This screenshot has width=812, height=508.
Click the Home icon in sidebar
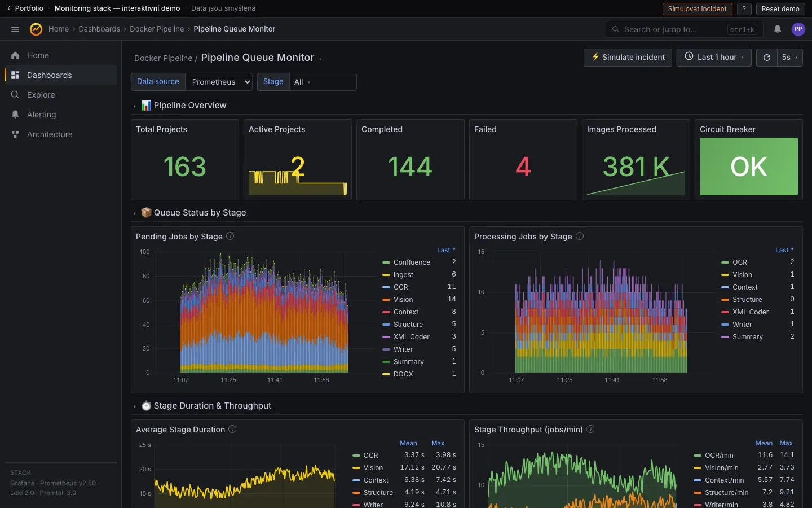coord(15,55)
